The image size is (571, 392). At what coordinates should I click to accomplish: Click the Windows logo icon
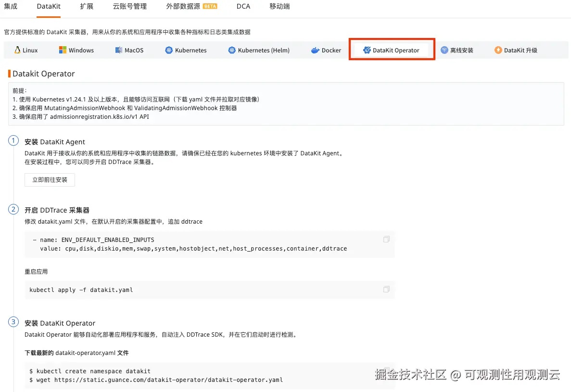[x=63, y=50]
